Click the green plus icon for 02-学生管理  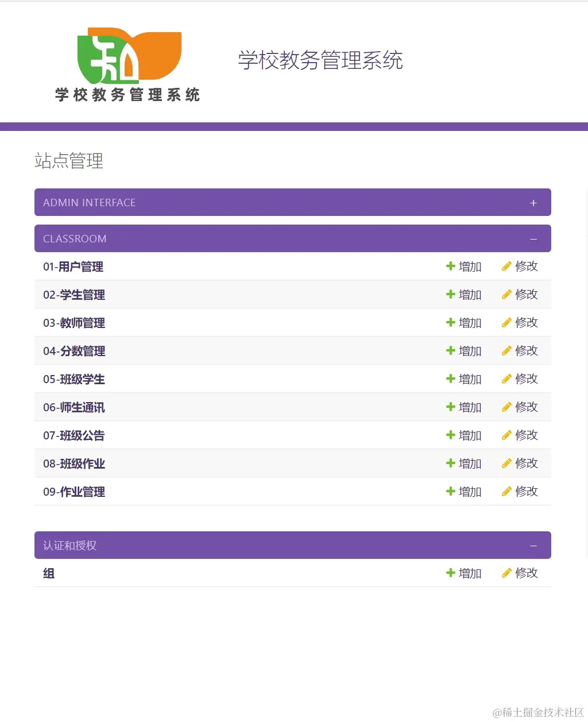click(x=451, y=294)
